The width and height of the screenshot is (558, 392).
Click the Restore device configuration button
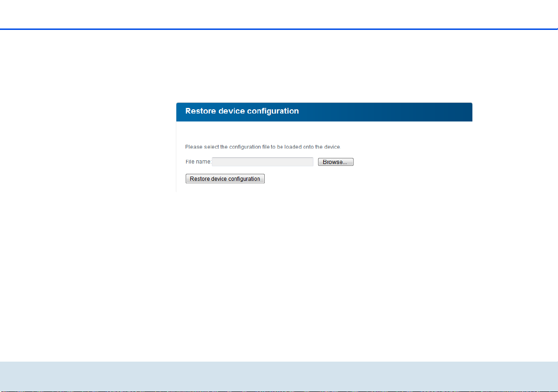225,179
